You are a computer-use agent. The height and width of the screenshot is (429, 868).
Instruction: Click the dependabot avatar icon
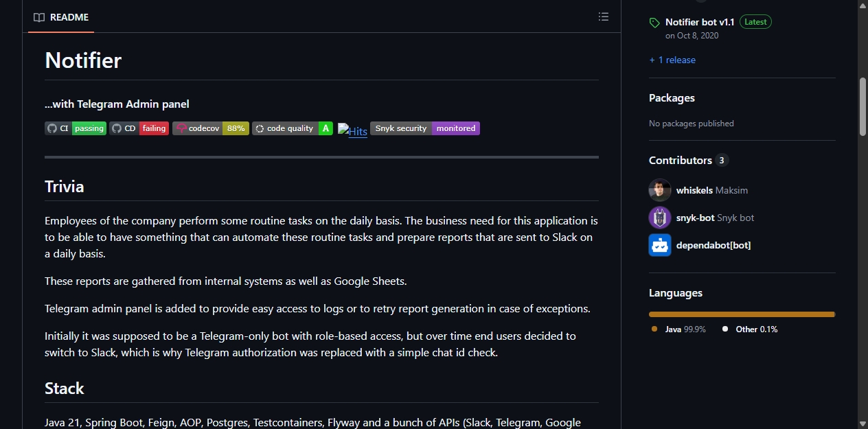tap(660, 245)
